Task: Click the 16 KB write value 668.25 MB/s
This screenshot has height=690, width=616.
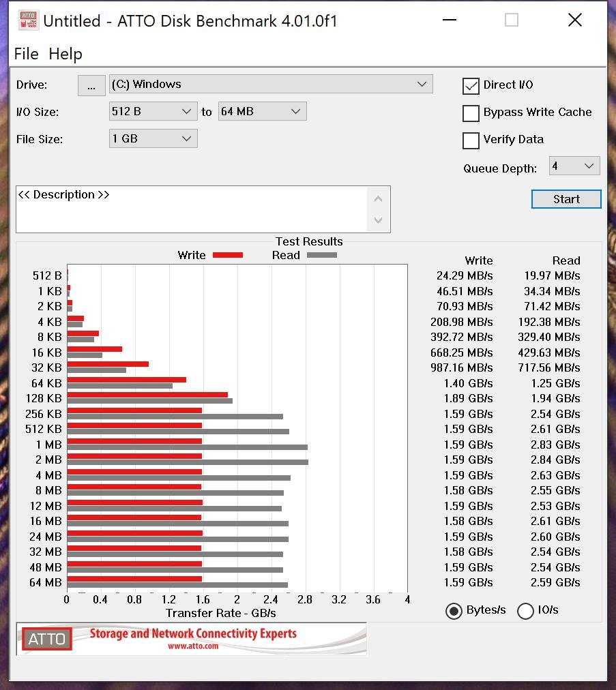Action: [461, 353]
